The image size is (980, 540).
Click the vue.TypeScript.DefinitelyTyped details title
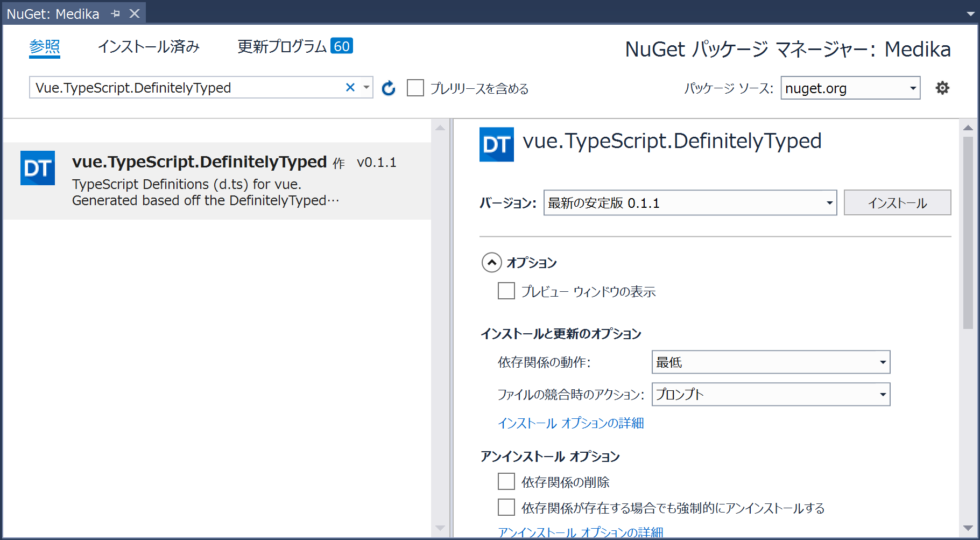(672, 141)
